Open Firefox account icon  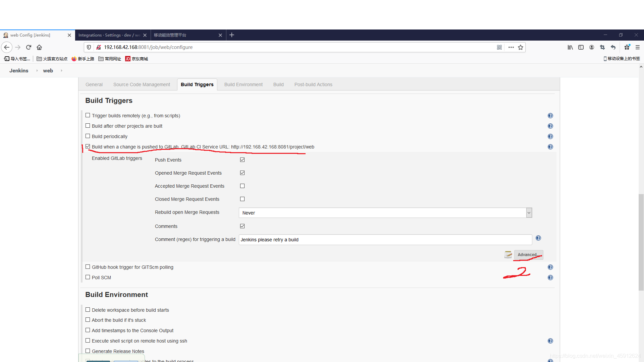click(592, 47)
